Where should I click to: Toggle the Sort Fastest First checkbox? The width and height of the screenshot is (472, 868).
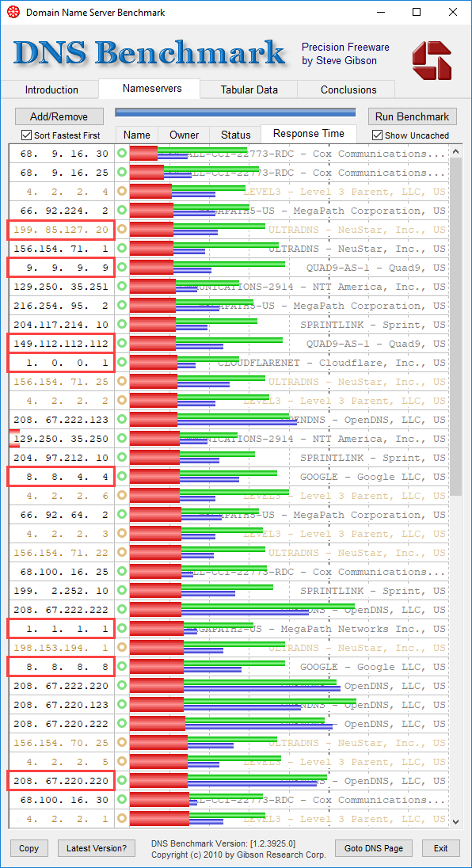pyautogui.click(x=26, y=135)
